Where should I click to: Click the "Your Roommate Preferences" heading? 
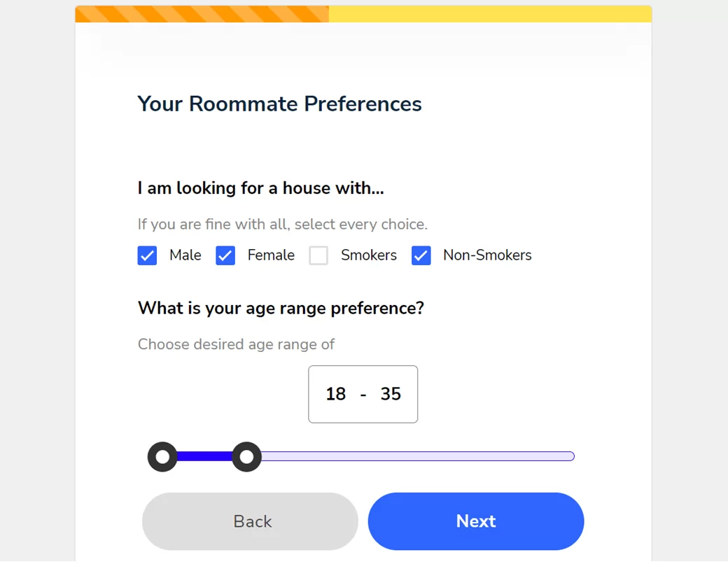279,104
